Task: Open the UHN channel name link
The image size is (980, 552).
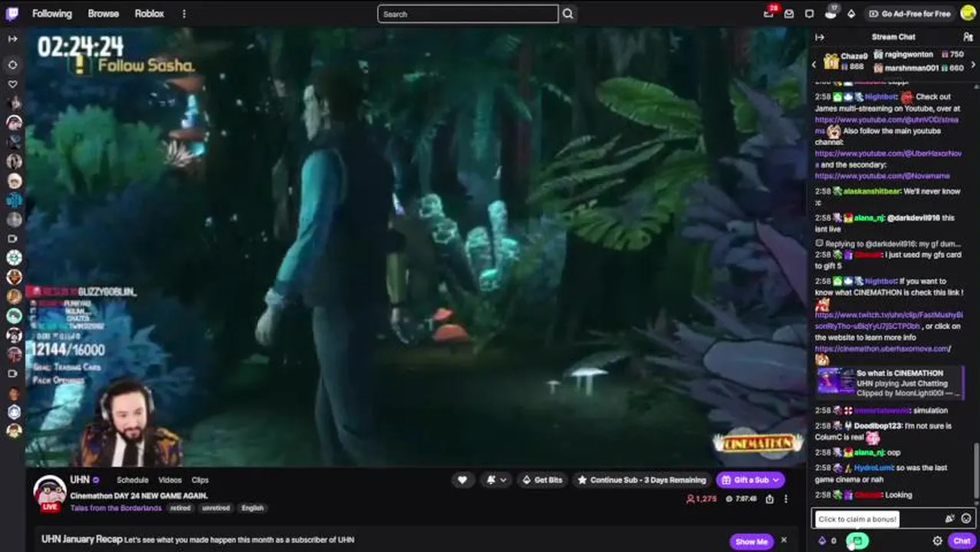Action: (x=80, y=480)
